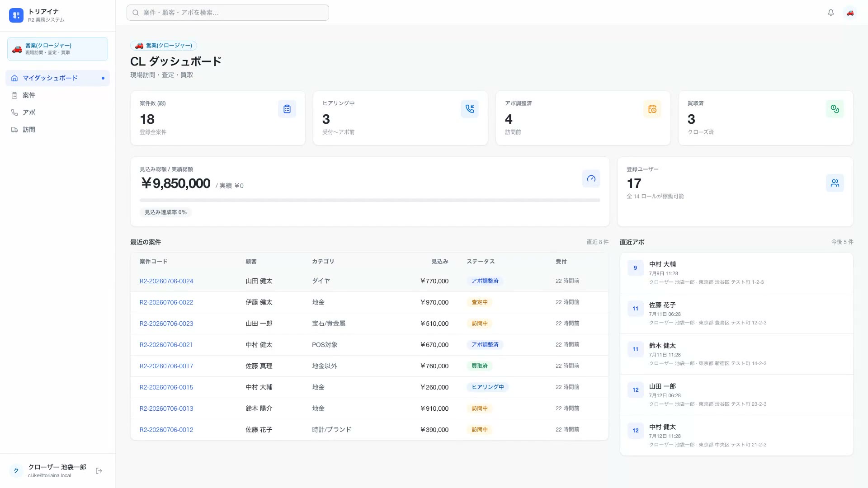
Task: Click ¥9,850,000 total amount
Action: pos(175,183)
